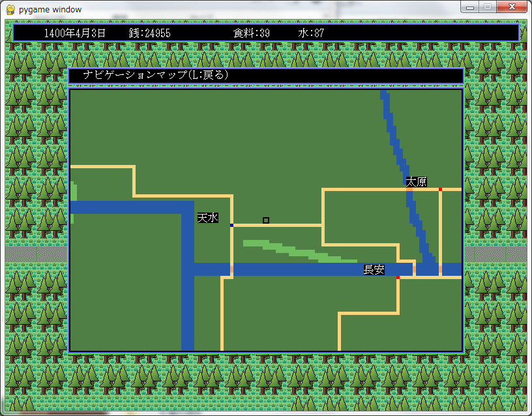Click the pygame window title text
Viewport: 532px width, 416px height.
click(50, 10)
